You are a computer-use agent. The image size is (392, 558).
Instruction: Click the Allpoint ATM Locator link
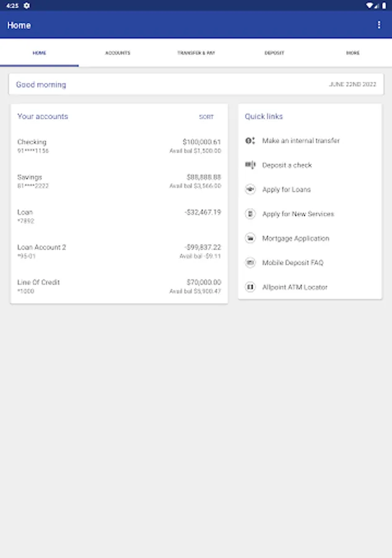(295, 287)
